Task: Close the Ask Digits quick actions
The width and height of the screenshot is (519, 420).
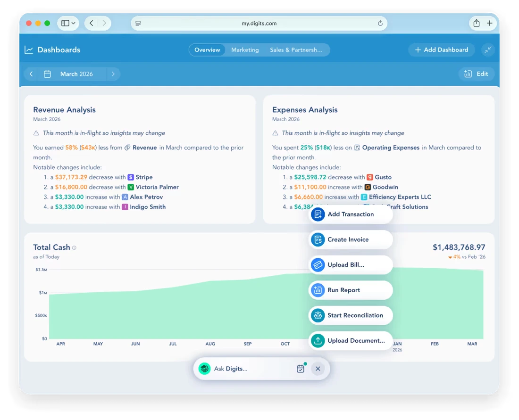Action: (x=318, y=369)
